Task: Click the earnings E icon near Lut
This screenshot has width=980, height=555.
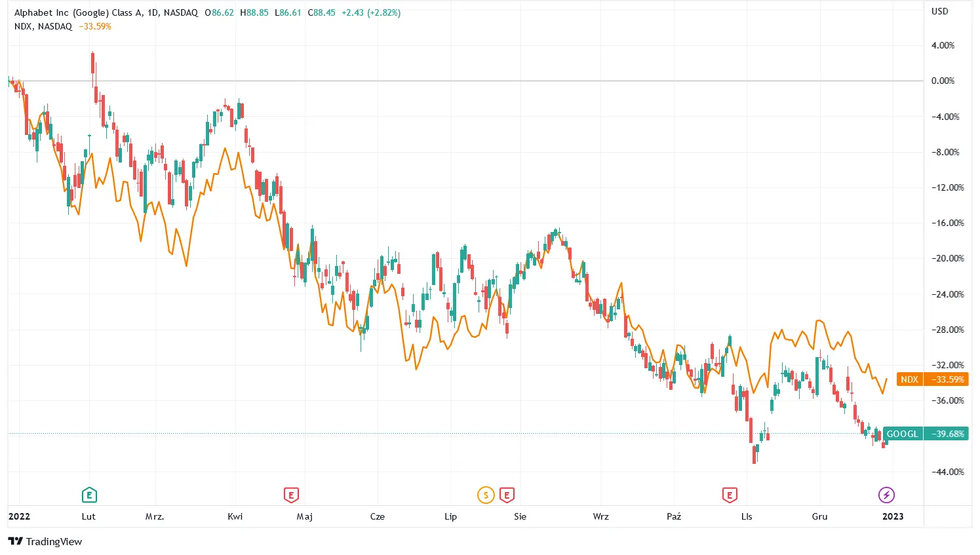Action: click(x=89, y=495)
